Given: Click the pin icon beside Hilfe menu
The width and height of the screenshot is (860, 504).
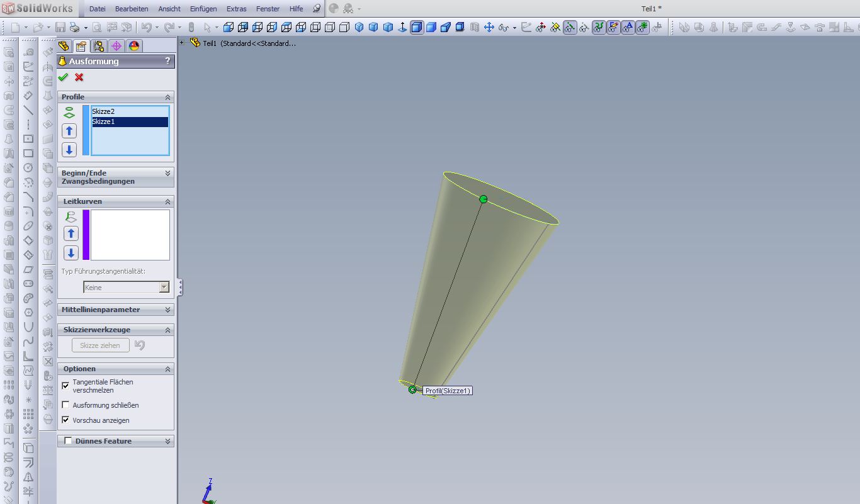Looking at the screenshot, I should [x=317, y=9].
